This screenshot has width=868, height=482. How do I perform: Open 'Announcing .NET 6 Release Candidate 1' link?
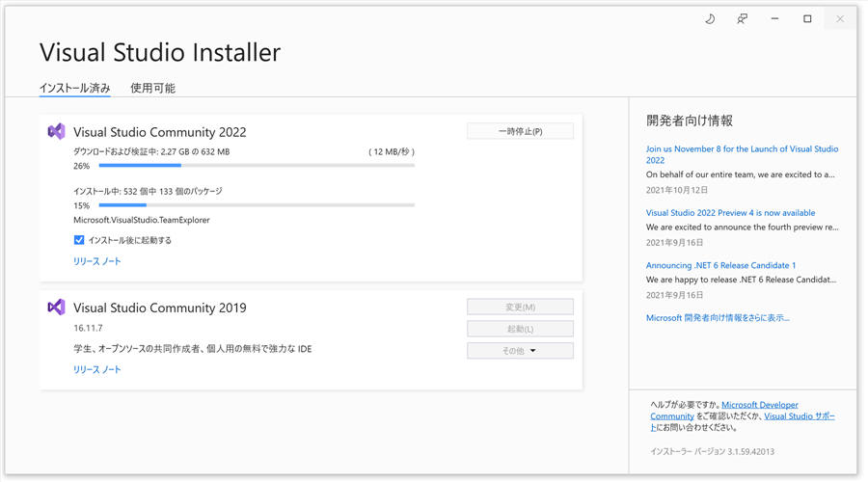coord(720,265)
